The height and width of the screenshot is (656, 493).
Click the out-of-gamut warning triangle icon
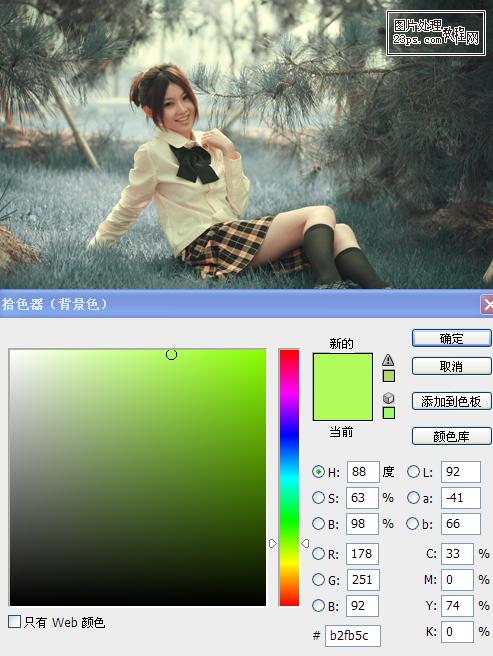point(388,360)
